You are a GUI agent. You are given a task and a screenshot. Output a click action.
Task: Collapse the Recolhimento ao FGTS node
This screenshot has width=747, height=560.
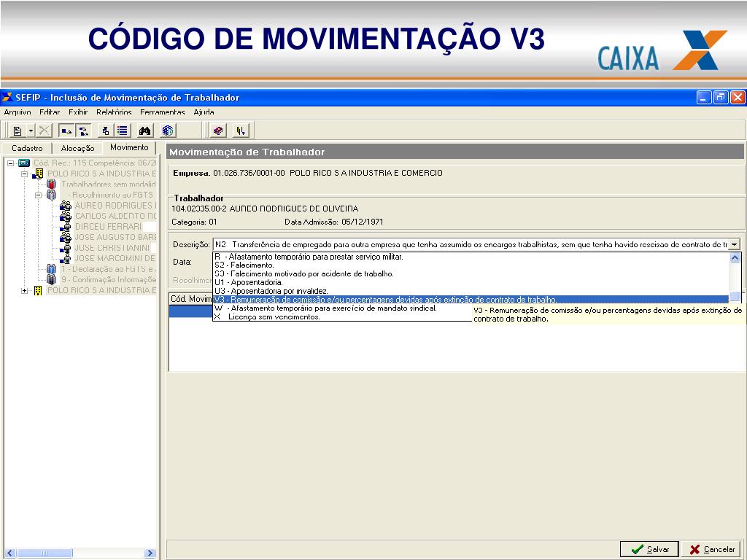pos(38,195)
